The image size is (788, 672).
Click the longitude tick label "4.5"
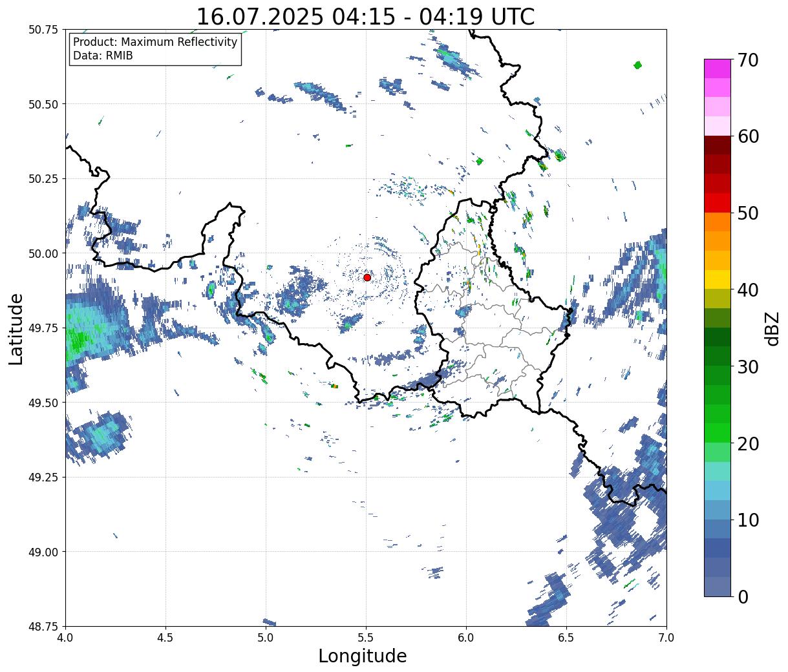click(x=165, y=637)
